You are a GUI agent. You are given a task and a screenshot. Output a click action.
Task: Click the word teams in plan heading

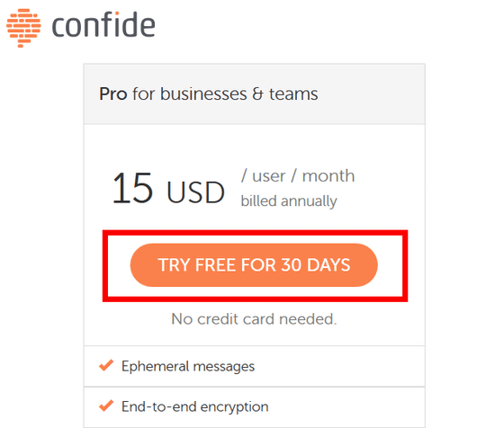click(x=293, y=94)
